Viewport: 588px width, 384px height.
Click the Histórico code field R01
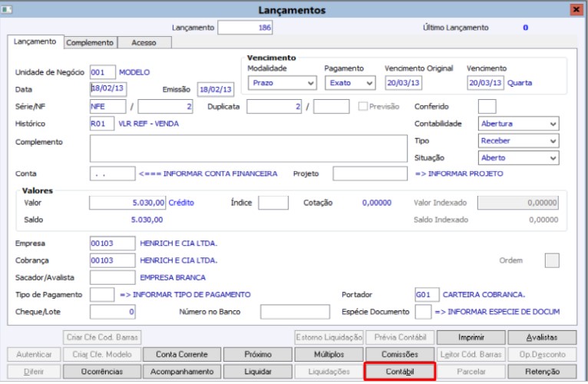tap(102, 124)
